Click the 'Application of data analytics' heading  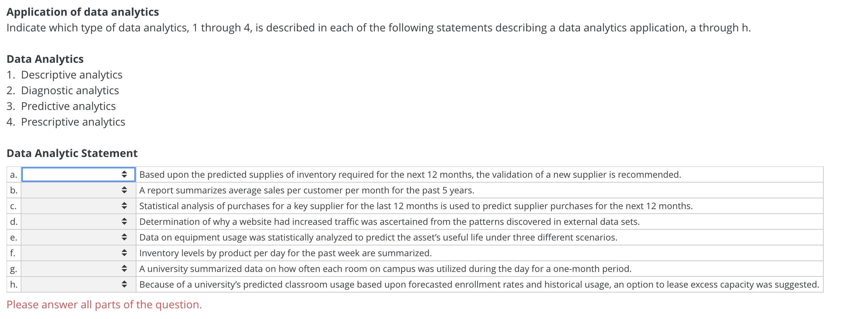(x=83, y=12)
